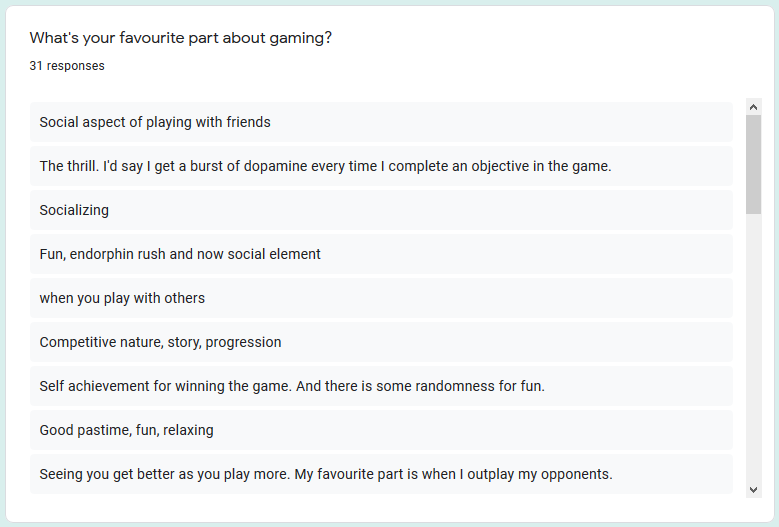Click the scrollbar down arrow
The height and width of the screenshot is (527, 779).
click(x=753, y=489)
